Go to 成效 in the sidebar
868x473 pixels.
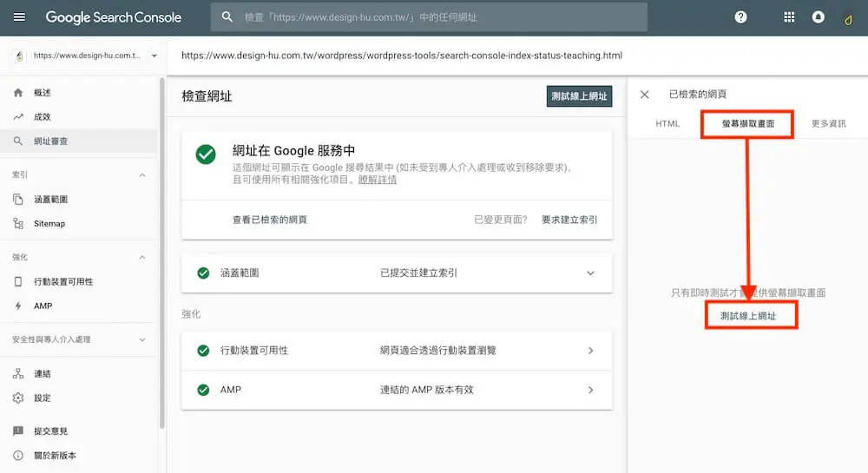pos(43,116)
